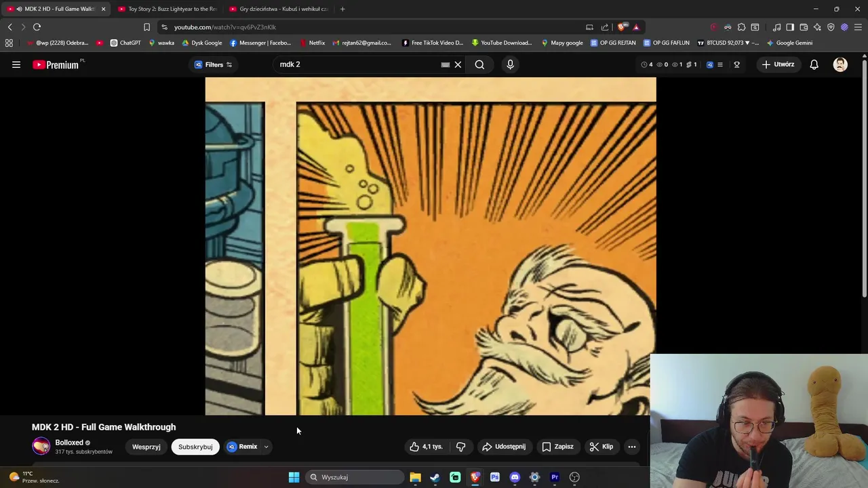Viewport: 868px width, 488px height.
Task: Open Netflix bookmark
Action: pyautogui.click(x=312, y=43)
